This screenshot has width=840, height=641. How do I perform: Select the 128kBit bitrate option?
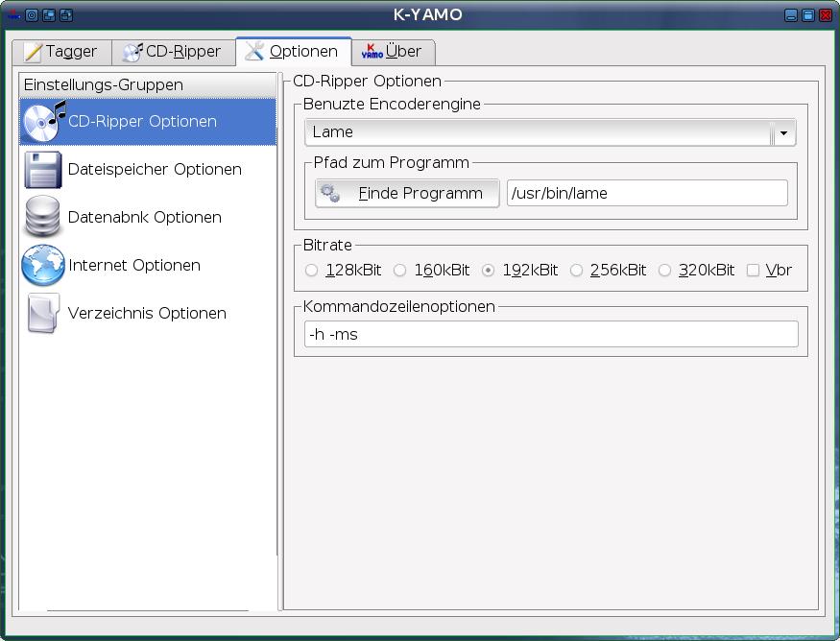click(x=343, y=271)
